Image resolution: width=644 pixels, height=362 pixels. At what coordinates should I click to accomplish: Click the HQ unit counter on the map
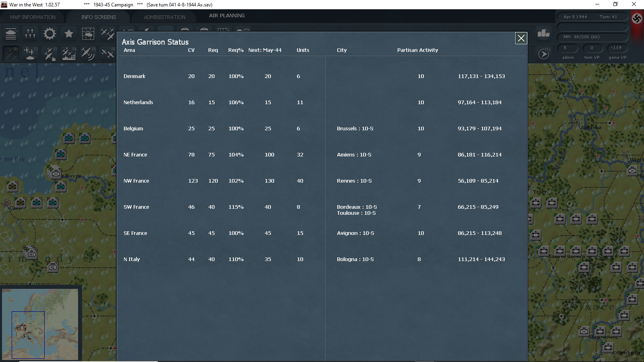(x=53, y=267)
